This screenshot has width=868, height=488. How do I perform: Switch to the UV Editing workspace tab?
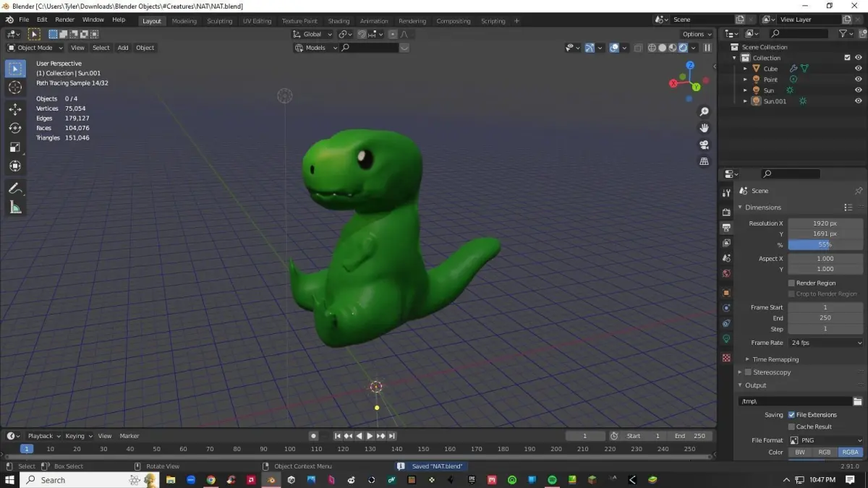257,21
